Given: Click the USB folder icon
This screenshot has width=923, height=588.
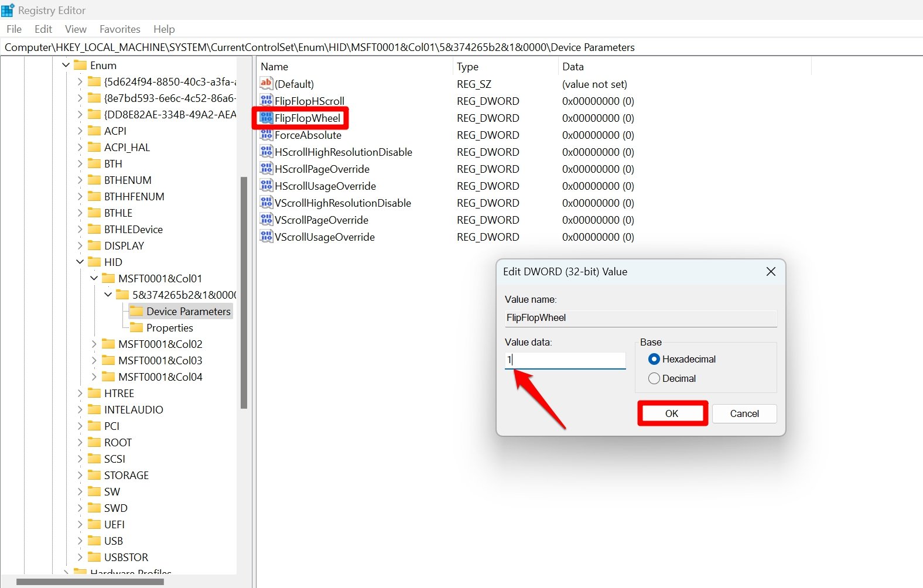Looking at the screenshot, I should (x=94, y=541).
